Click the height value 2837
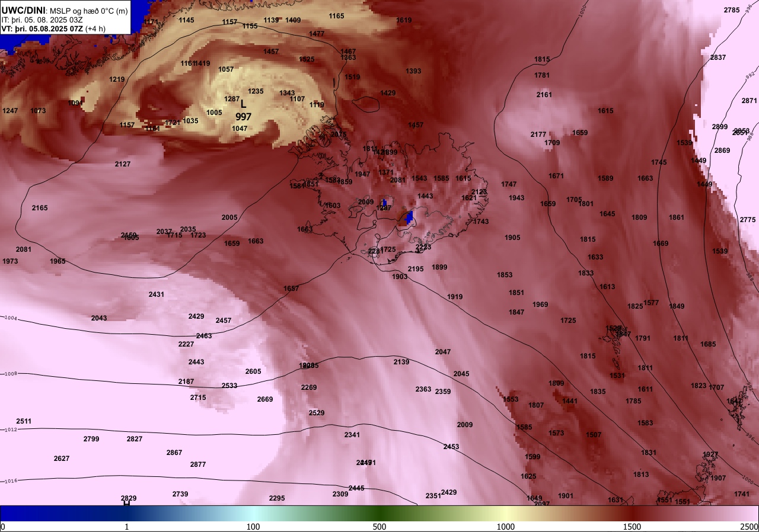The image size is (759, 532). click(717, 57)
